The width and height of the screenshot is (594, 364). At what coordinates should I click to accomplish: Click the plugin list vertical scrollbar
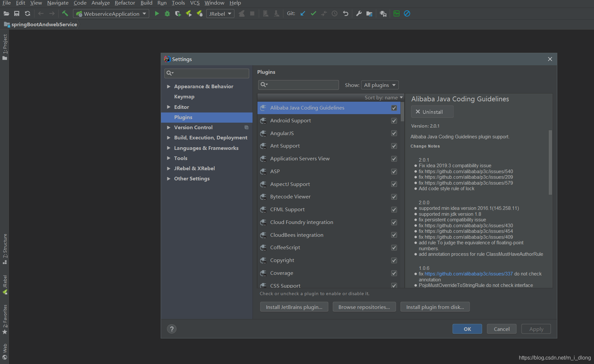[x=402, y=111]
